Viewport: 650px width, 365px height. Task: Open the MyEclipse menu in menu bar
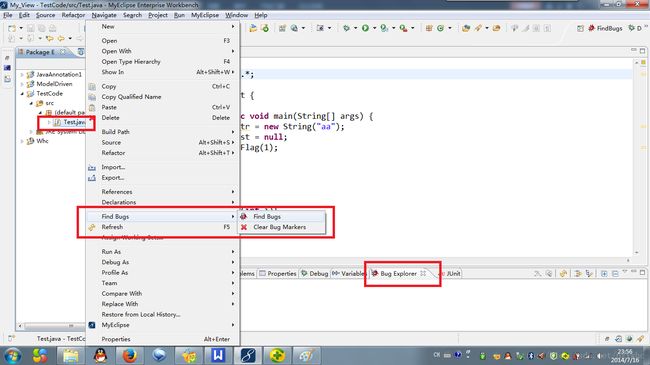205,15
